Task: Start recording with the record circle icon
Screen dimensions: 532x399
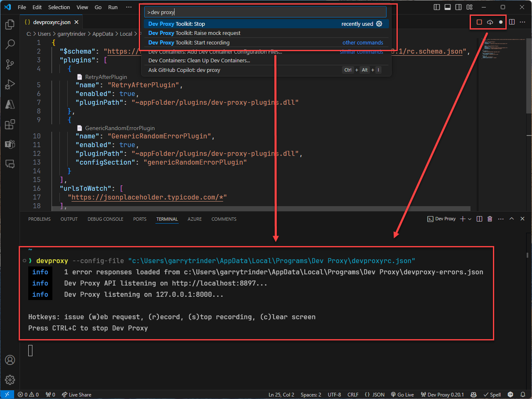Action: 501,22
